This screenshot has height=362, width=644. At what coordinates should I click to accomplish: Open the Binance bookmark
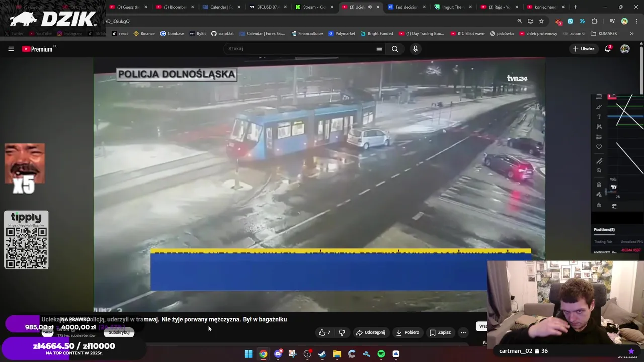point(144,33)
